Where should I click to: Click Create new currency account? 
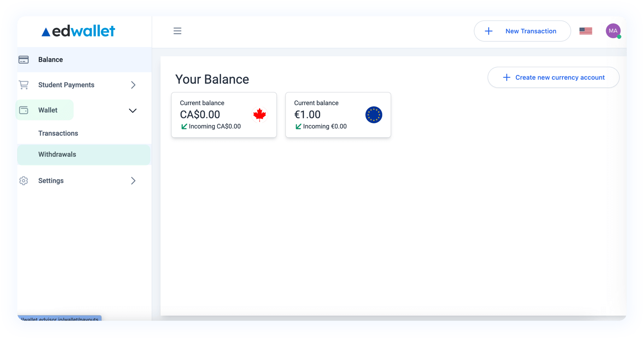pos(553,77)
